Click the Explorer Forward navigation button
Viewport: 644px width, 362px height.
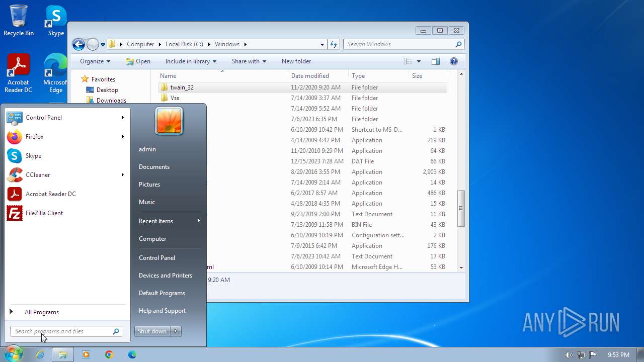coord(93,44)
